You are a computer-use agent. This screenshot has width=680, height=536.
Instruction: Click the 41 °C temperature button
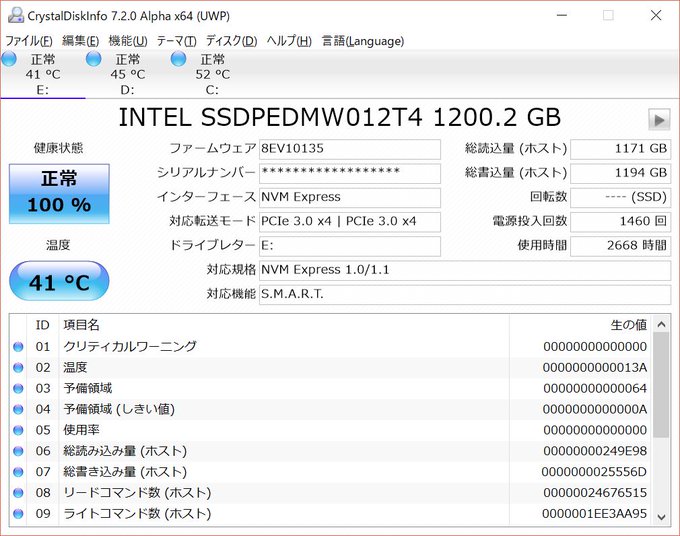pyautogui.click(x=59, y=281)
